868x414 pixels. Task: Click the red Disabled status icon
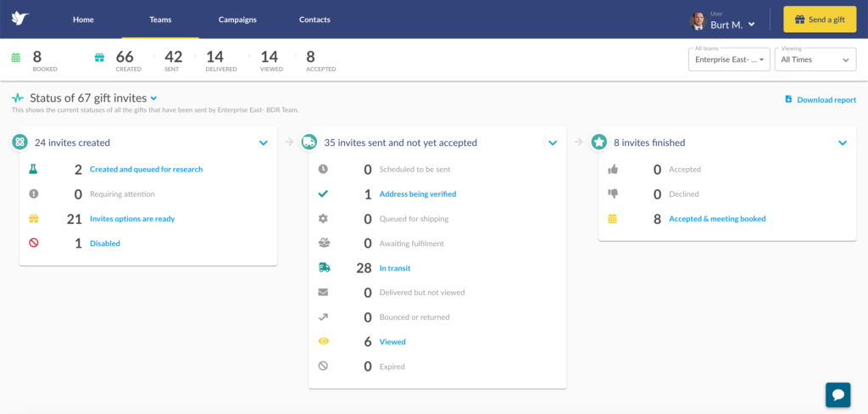click(33, 243)
